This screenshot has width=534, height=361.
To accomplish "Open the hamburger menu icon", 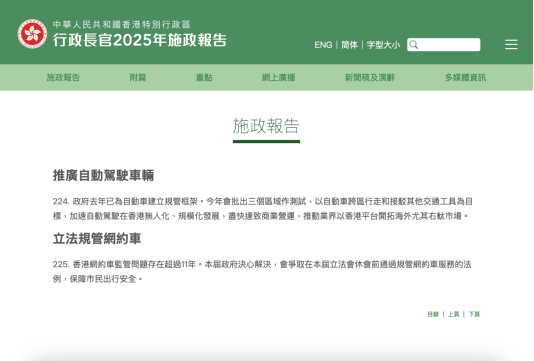I will pyautogui.click(x=511, y=45).
